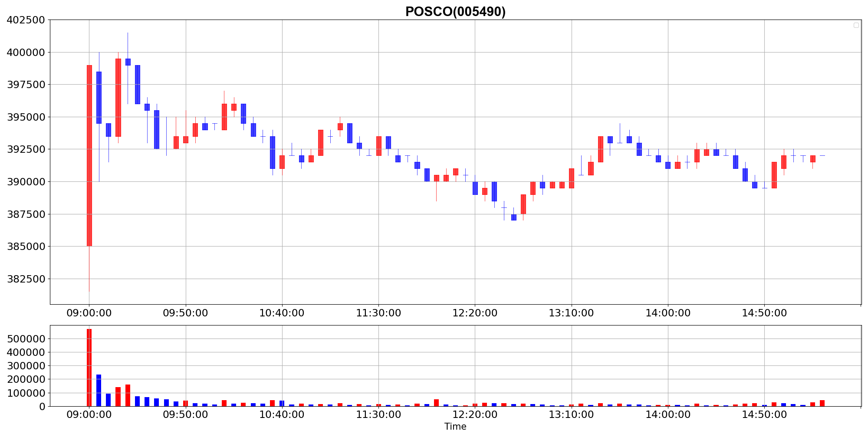Screen dimensions: 868x434
Task: Click the 100000 volume axis label
Action: (x=26, y=393)
